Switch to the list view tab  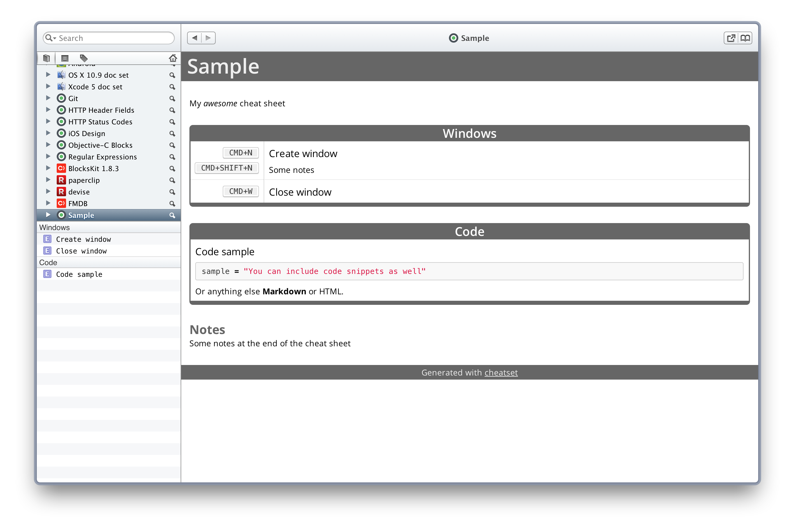point(65,58)
